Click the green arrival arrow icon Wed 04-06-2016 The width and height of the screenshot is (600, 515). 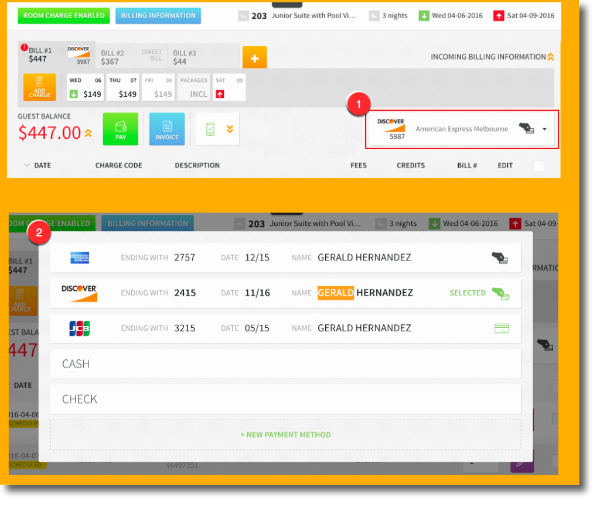[x=424, y=16]
